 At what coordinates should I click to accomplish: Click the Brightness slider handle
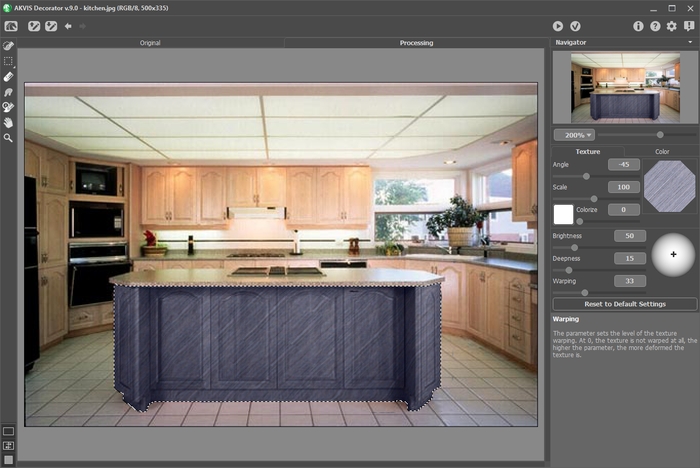pyautogui.click(x=575, y=247)
